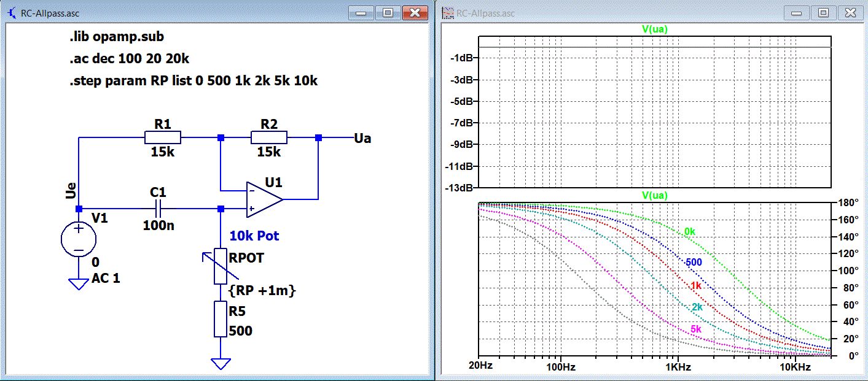Maximize the plot window
Screen dimensions: 868x381
coord(823,12)
